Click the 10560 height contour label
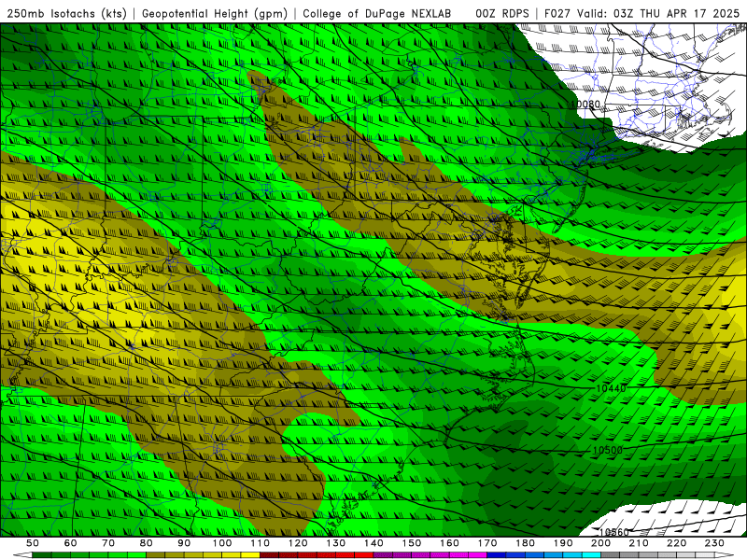The image size is (747, 560). coord(613,532)
